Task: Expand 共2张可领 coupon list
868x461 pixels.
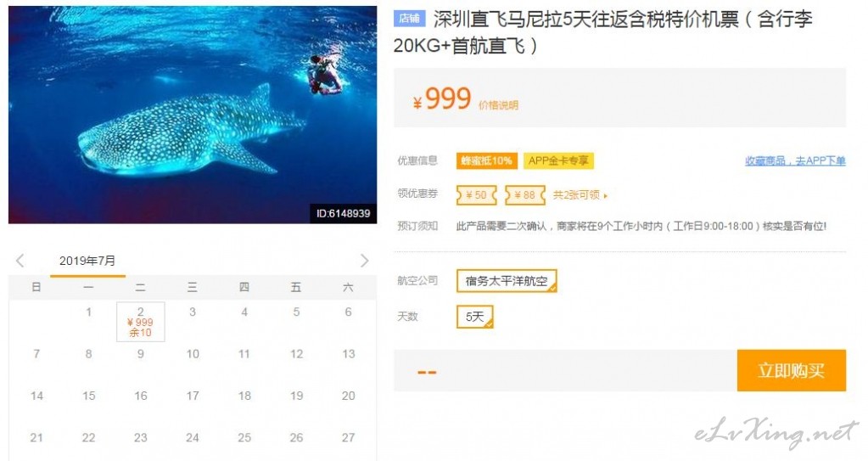Action: point(580,195)
